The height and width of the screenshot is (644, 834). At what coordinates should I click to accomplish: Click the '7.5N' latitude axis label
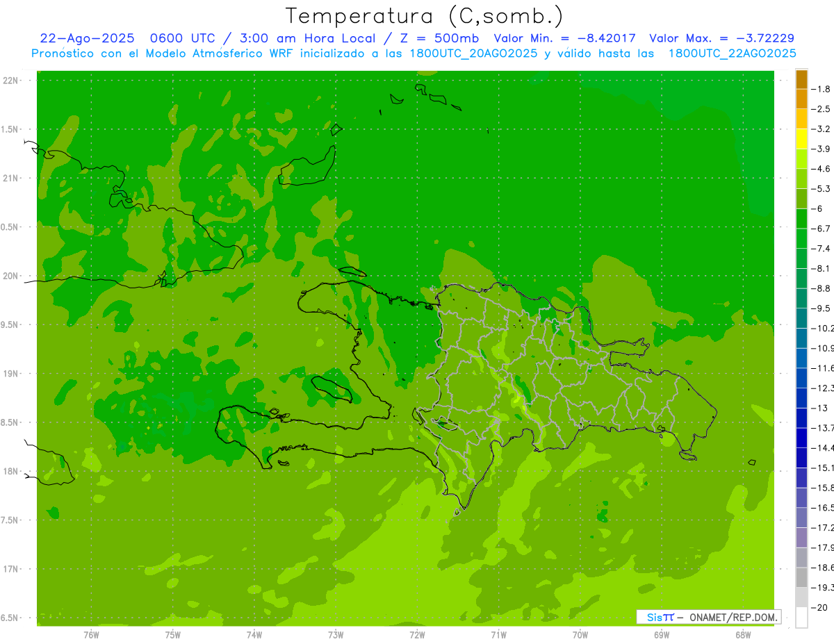tap(10, 520)
